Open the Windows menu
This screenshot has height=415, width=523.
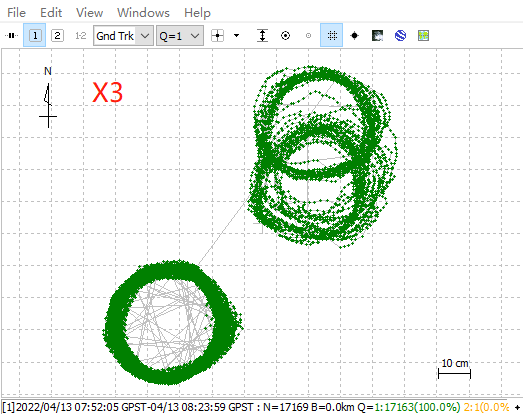click(x=143, y=13)
